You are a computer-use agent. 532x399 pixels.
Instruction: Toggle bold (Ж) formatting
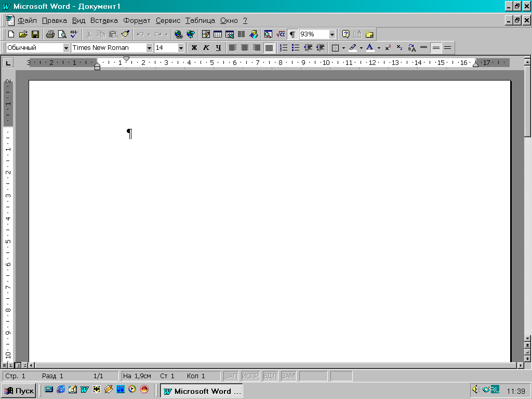194,48
